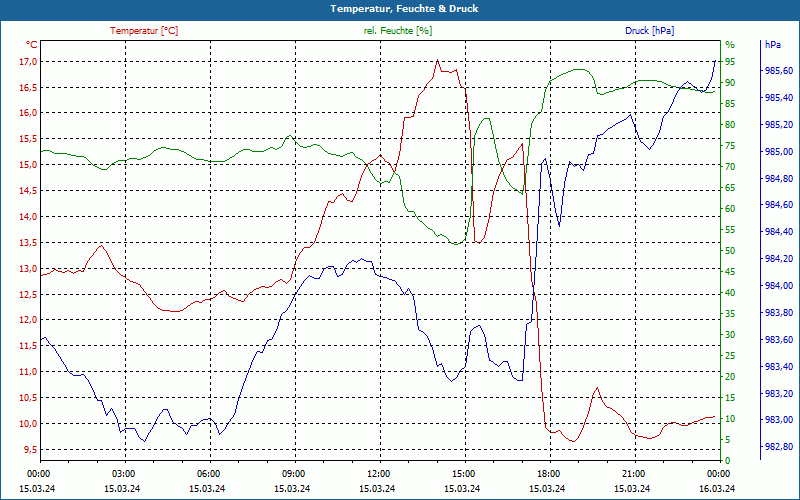Click the '10,0' temperature axis value

(x=29, y=424)
